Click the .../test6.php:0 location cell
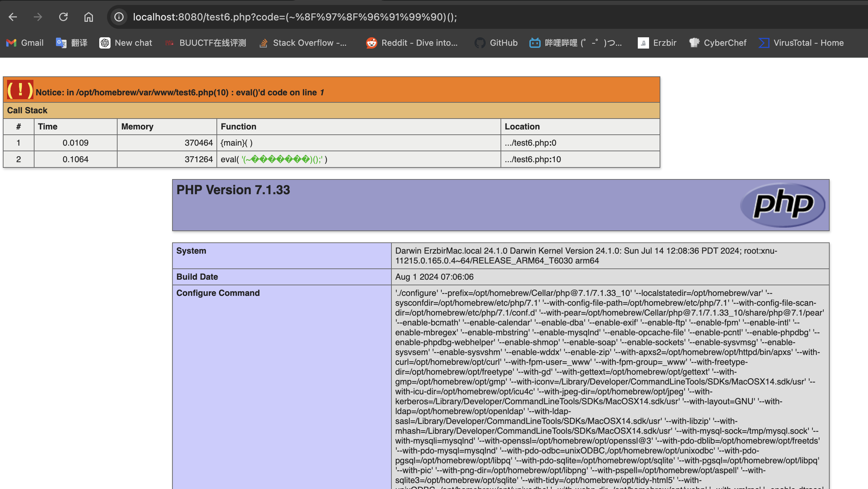The image size is (868, 489). click(580, 143)
